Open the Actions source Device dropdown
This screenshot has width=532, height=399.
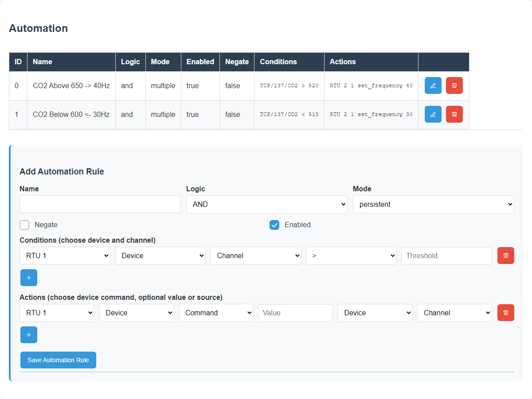pyautogui.click(x=375, y=313)
